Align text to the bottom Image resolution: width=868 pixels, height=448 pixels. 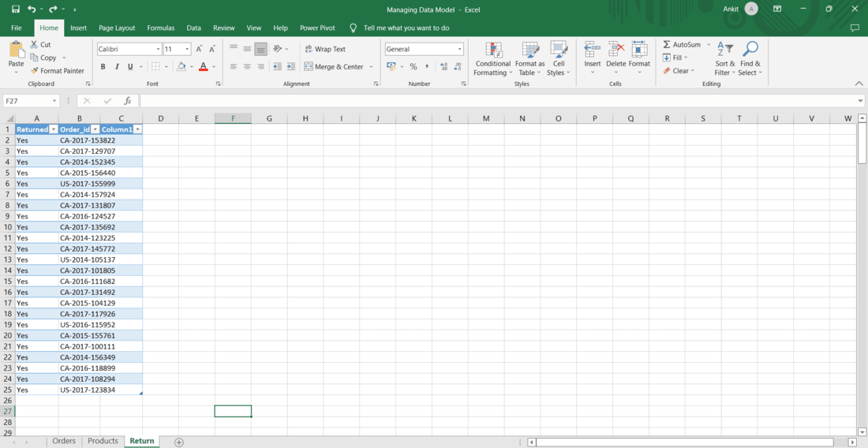click(260, 49)
